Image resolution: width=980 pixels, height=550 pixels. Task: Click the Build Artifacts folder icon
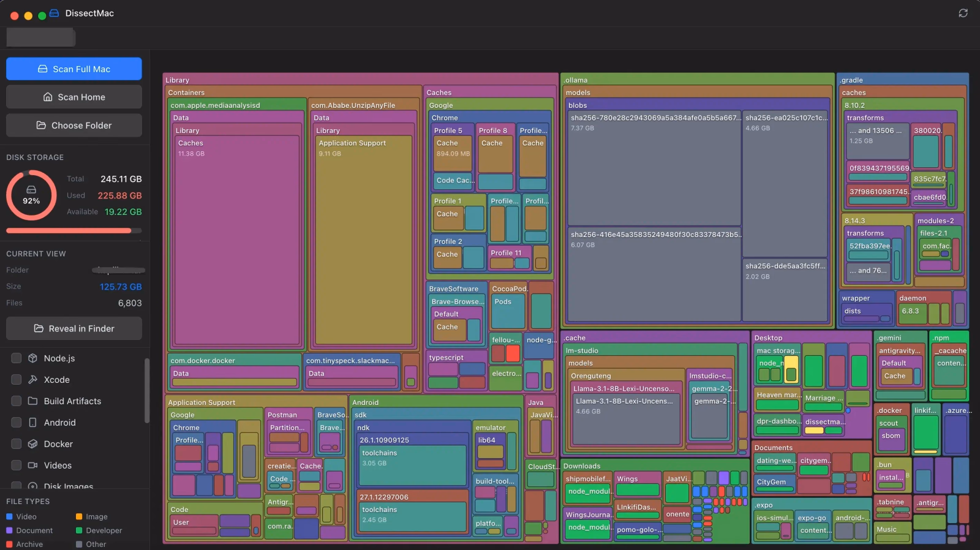click(33, 401)
